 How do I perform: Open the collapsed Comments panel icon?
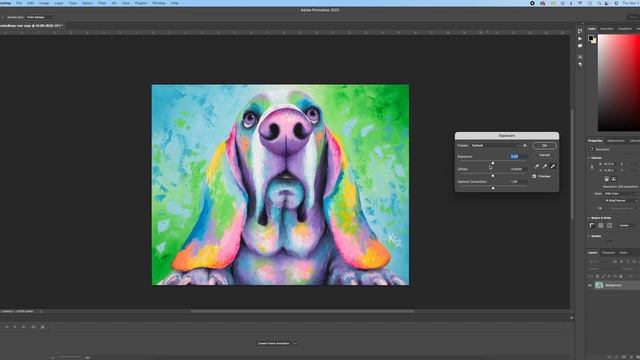[580, 46]
